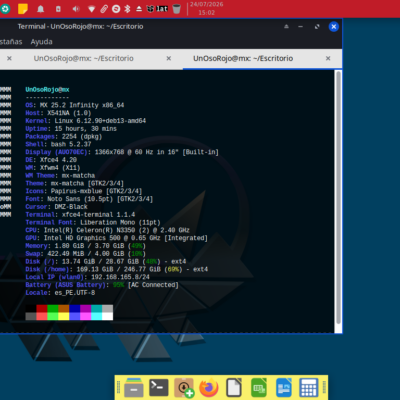The image size is (400, 400).
Task: Click the 'Battery (ASUS Battery)' line
Action: tap(102, 285)
